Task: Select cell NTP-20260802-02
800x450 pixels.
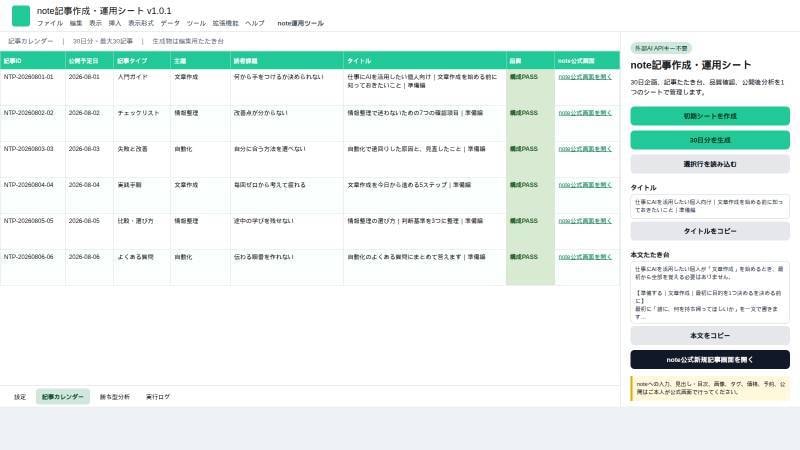Action: 33,123
